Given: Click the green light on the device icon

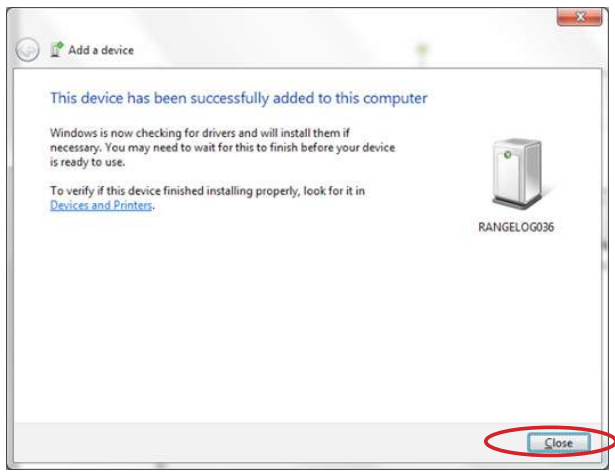Looking at the screenshot, I should tap(508, 155).
